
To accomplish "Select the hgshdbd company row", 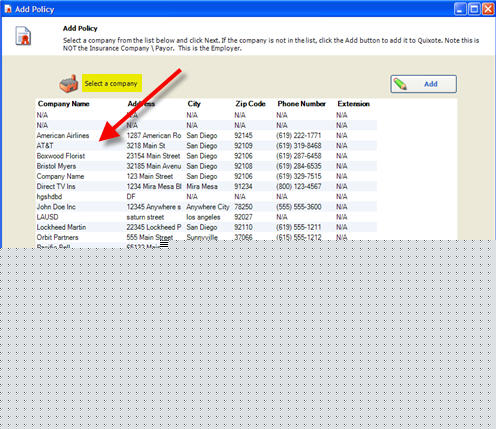I will tap(206, 197).
